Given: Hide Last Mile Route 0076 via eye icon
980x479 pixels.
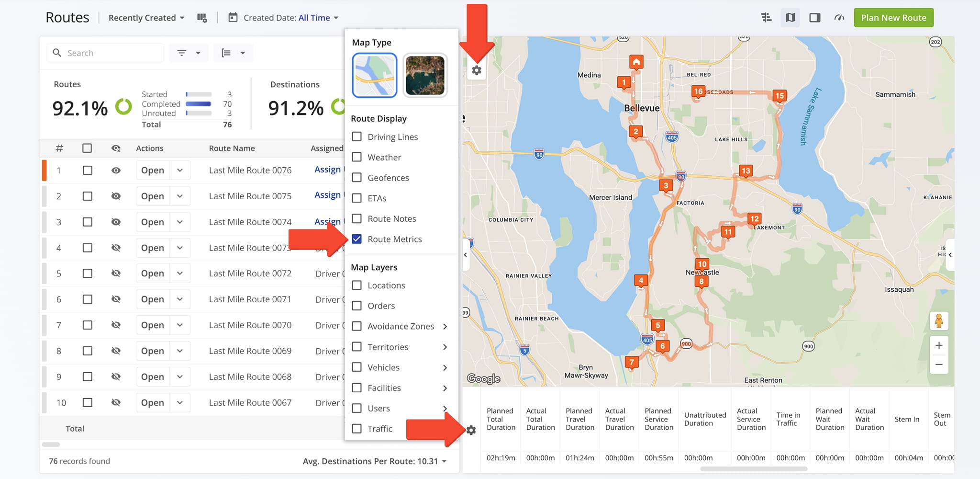Looking at the screenshot, I should coord(116,171).
